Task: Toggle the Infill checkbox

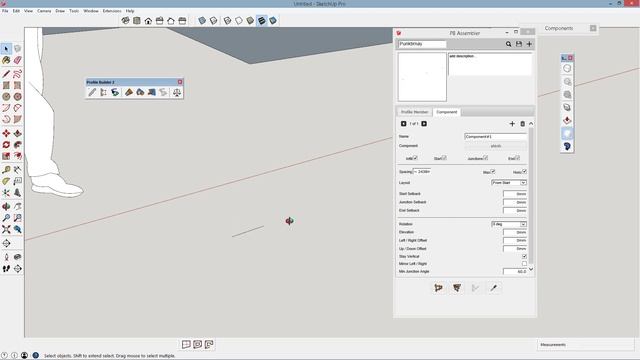Action: pyautogui.click(x=415, y=158)
